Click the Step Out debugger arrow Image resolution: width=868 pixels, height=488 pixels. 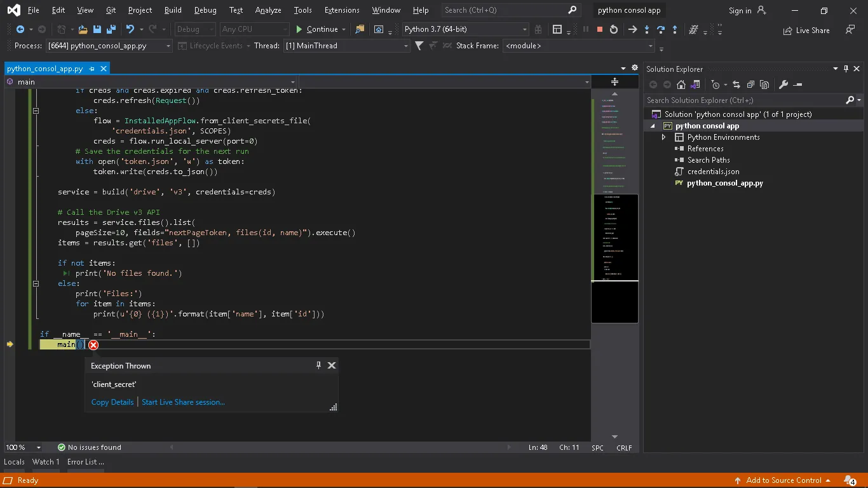click(674, 29)
